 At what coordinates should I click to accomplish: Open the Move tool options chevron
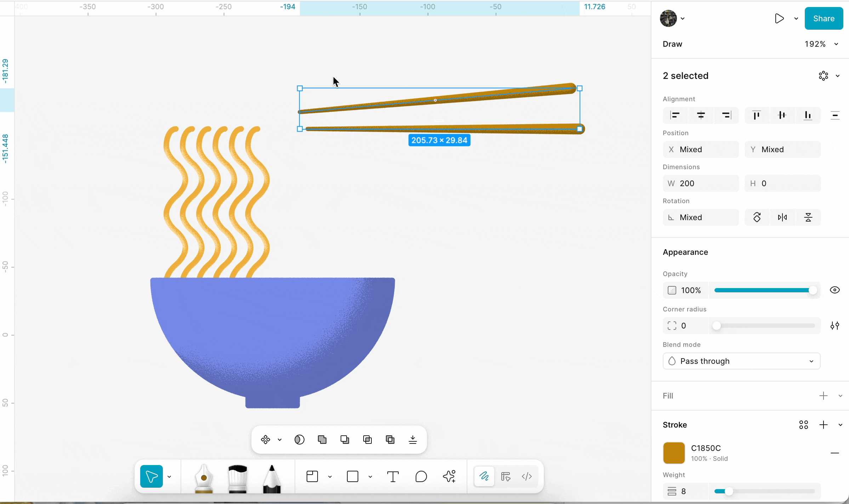[x=169, y=477]
